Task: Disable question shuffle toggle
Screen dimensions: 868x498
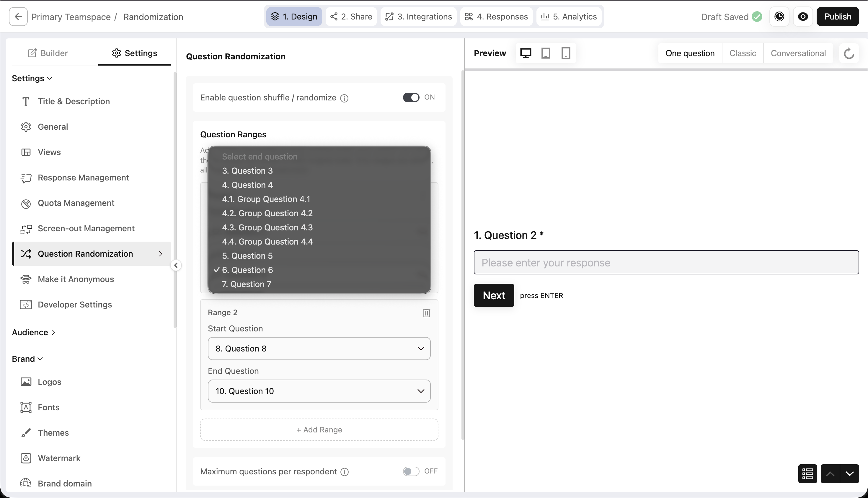Action: [x=411, y=97]
